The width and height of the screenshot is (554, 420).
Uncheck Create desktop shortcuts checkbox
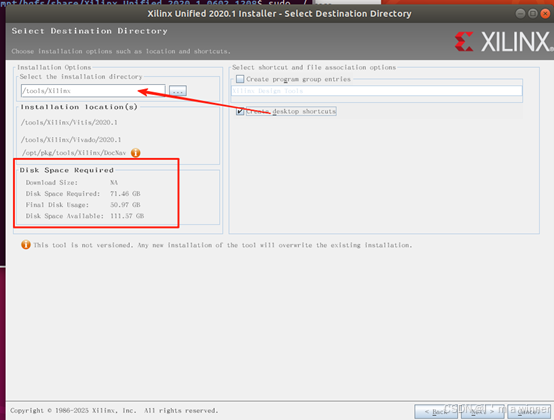(240, 111)
